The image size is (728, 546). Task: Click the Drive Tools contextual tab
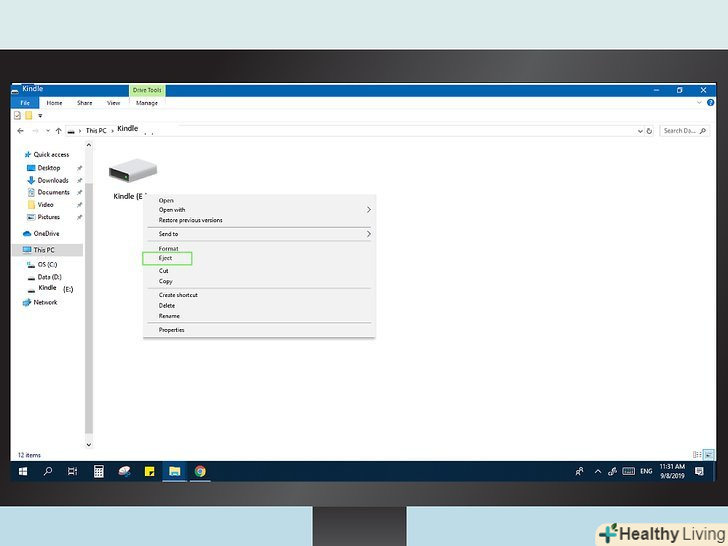click(147, 90)
